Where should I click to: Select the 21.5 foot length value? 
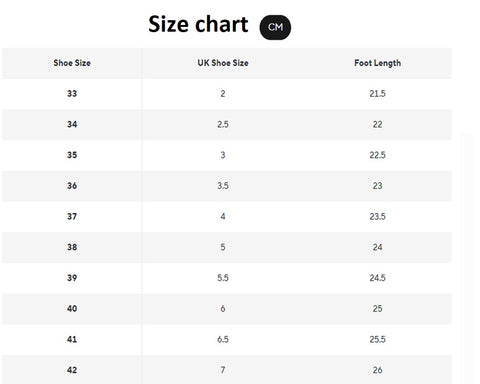(377, 94)
